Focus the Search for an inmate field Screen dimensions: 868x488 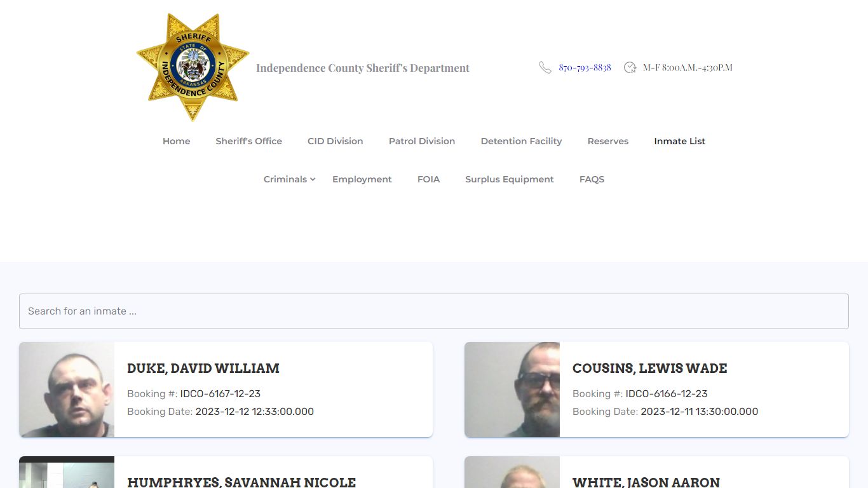[x=434, y=311]
